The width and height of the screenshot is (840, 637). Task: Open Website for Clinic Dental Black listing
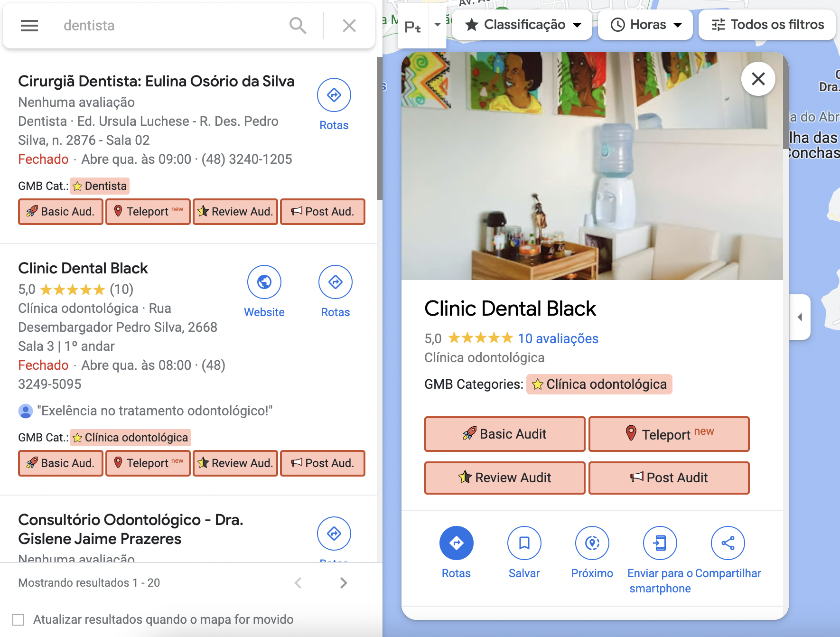coord(264,282)
